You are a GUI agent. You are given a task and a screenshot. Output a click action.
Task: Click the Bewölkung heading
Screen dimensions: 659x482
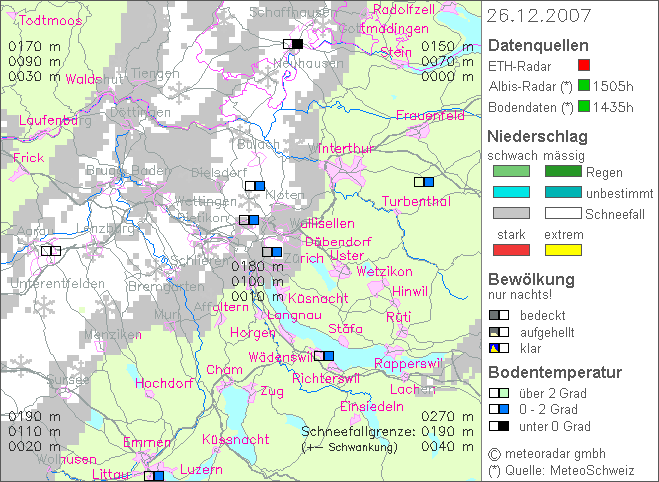click(x=531, y=279)
